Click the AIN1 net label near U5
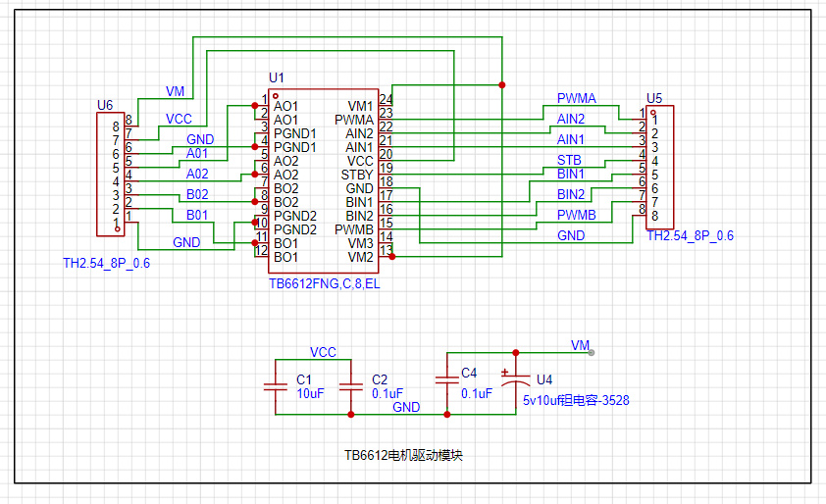This screenshot has height=504, width=826. pos(571,139)
